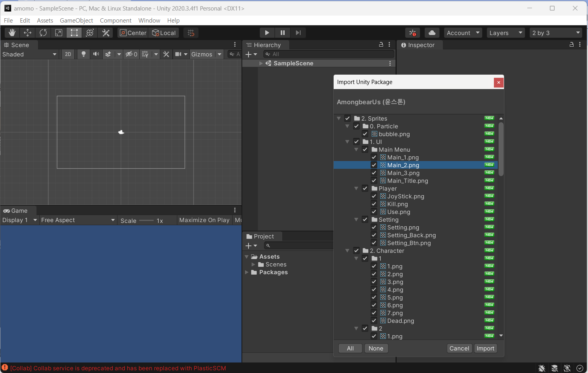The width and height of the screenshot is (588, 373).
Task: Click the Game view Scale slider
Action: click(146, 221)
